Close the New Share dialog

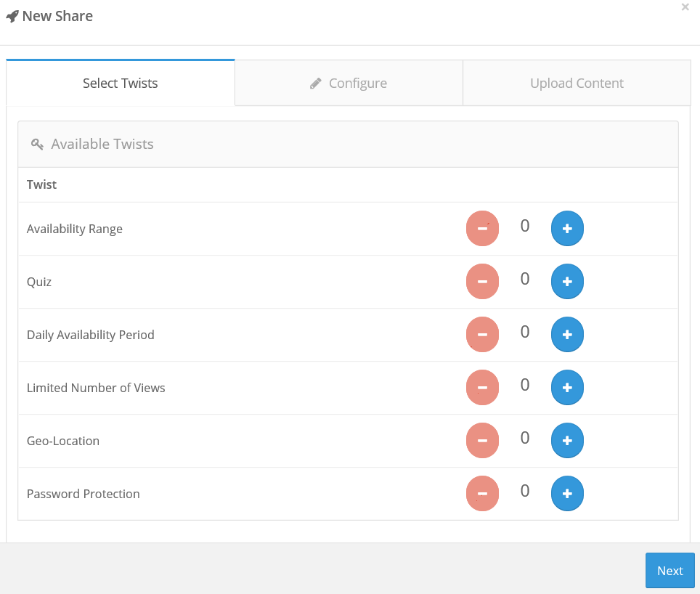tap(685, 7)
